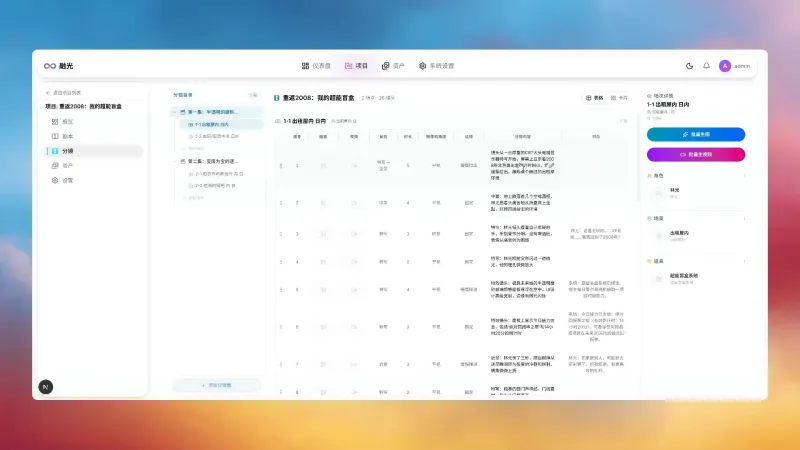Collapse the 第一集 episode tree node
800x450 pixels.
tap(176, 111)
